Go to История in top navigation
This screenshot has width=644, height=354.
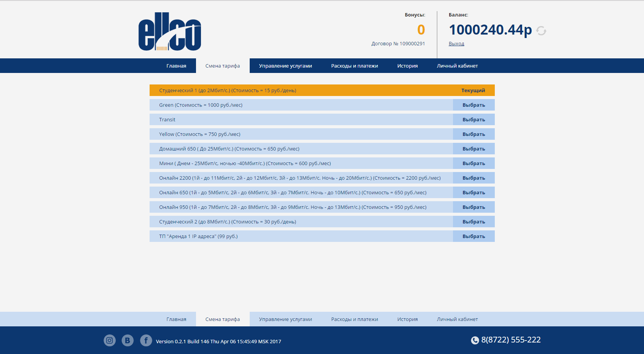click(x=407, y=66)
